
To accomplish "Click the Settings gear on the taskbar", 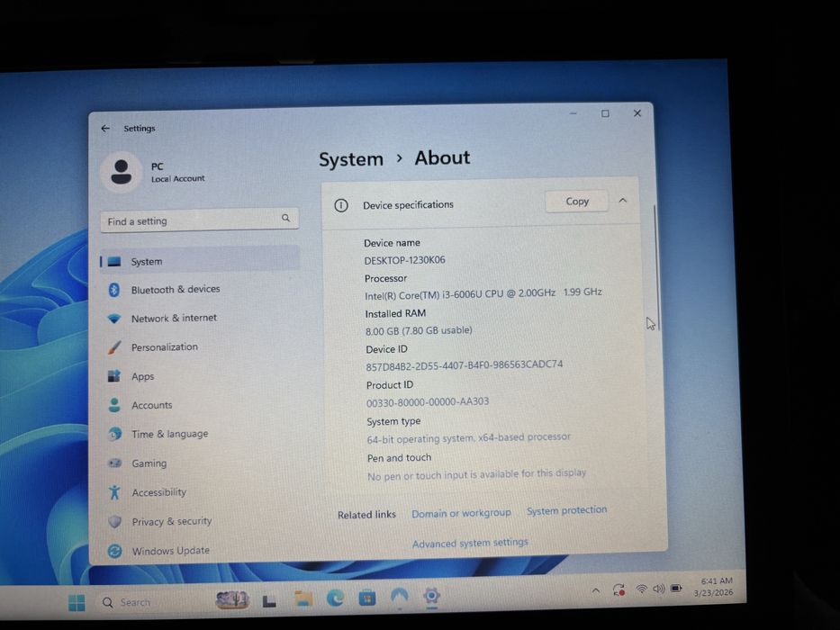I will [431, 595].
